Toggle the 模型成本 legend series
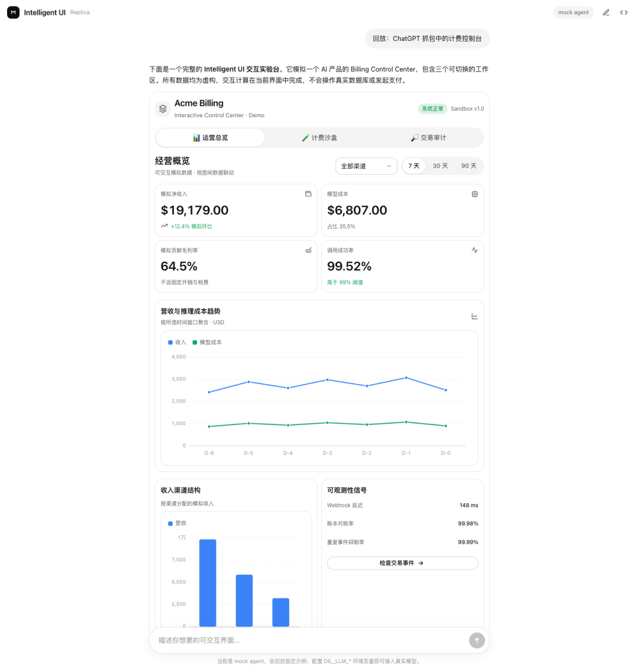639x672 pixels. coord(207,342)
